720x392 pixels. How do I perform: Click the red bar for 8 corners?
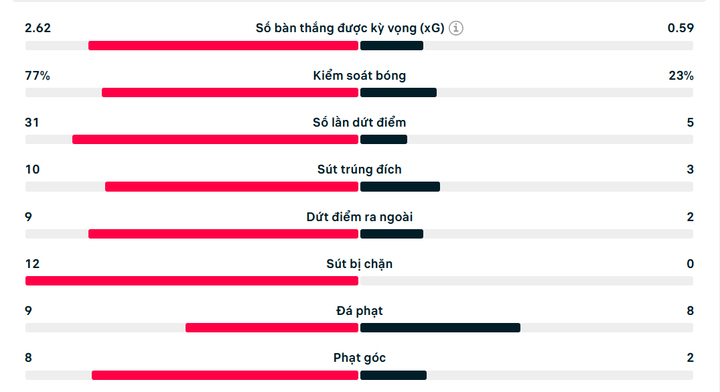click(225, 375)
